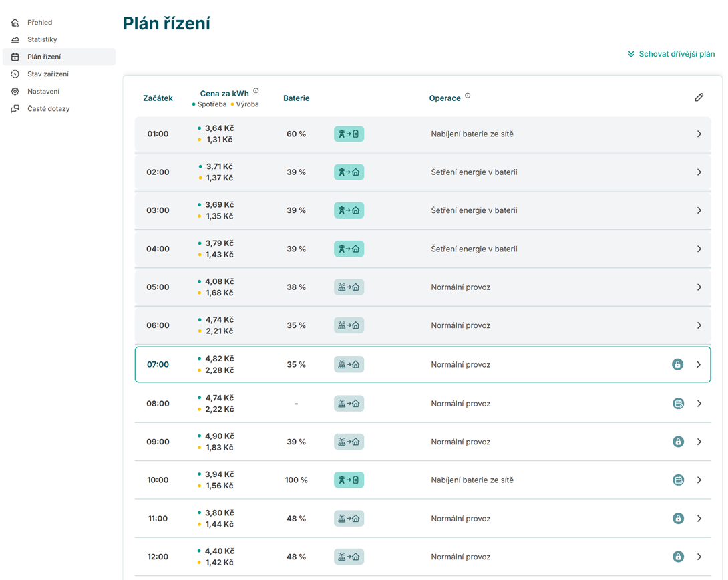Screen dimensions: 728x580
Task: Click the pencil edit icon in table header
Action: 699,98
